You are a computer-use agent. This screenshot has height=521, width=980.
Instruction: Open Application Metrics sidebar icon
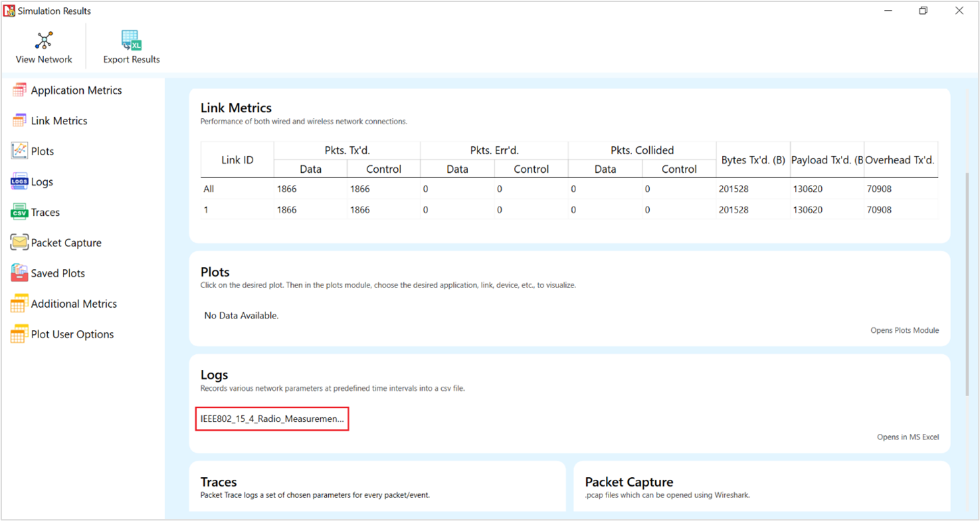click(20, 90)
